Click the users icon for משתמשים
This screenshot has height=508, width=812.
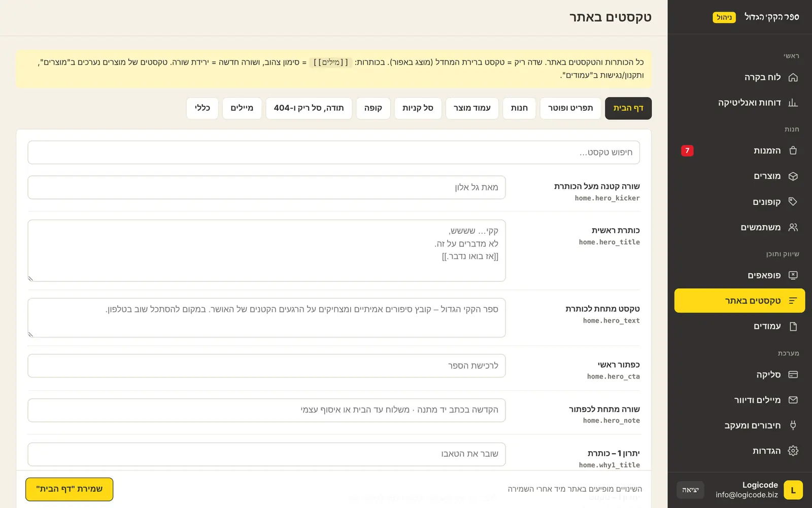(x=793, y=227)
